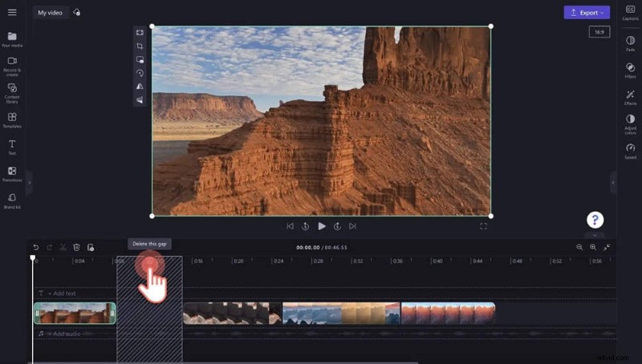Open the Speed panel
The image size is (642, 364).
(630, 152)
